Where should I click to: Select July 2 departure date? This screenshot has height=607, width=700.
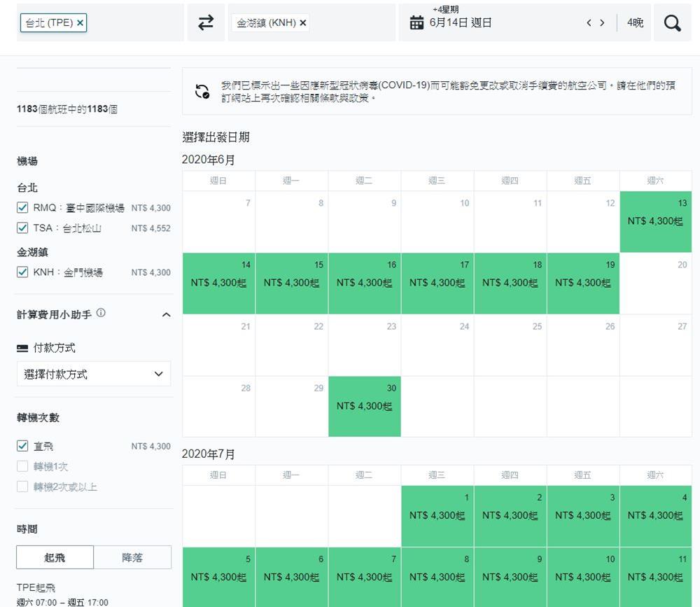click(510, 516)
